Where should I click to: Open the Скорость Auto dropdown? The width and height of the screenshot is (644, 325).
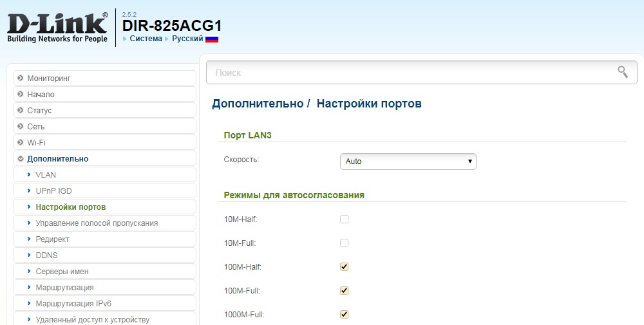[408, 162]
